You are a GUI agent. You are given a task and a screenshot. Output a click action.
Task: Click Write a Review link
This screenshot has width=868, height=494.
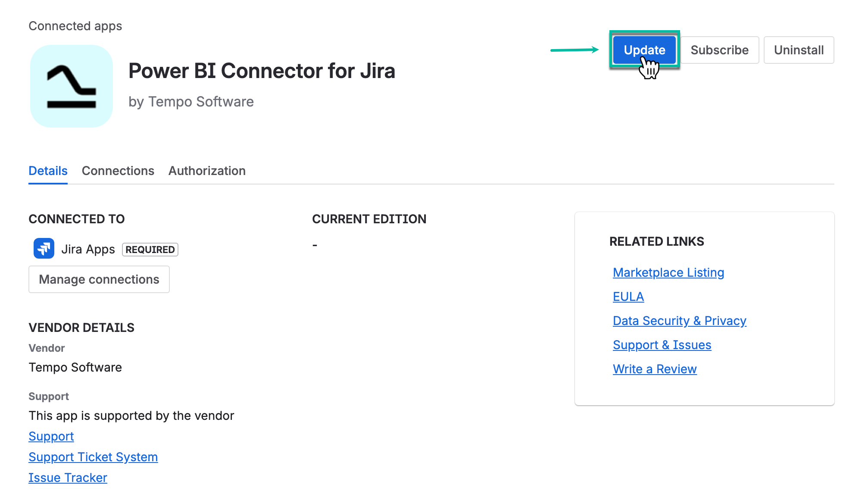click(x=655, y=369)
